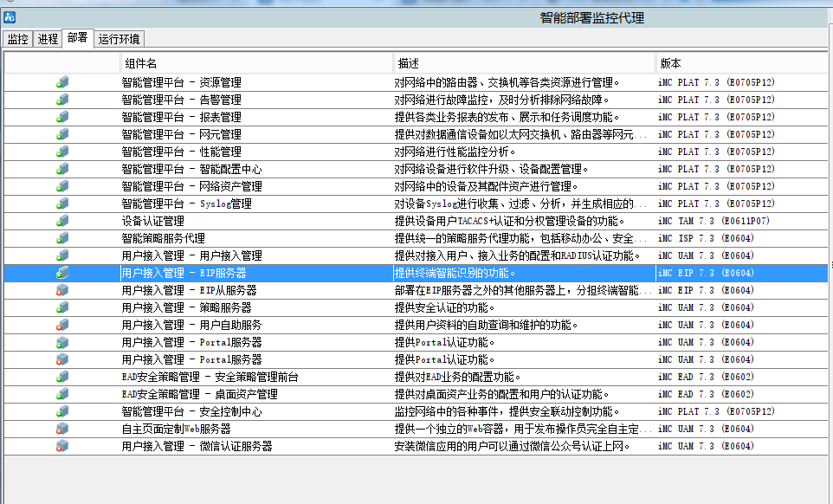Click red icon for 自主页面定制Web服务器
Image resolution: width=833 pixels, height=504 pixels.
(x=62, y=429)
